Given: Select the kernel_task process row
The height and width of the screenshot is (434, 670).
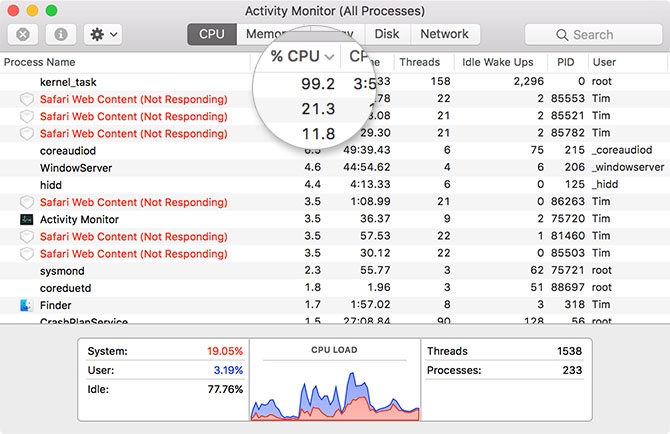Looking at the screenshot, I should (335, 82).
